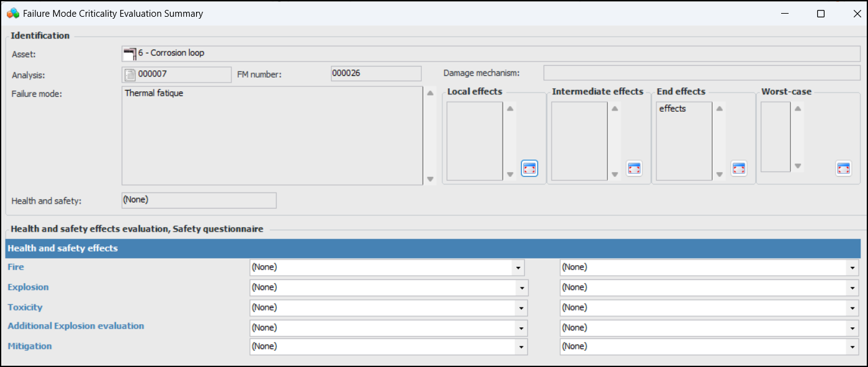Click the Failure mode scroll down arrow
Image resolution: width=868 pixels, height=367 pixels.
click(430, 179)
